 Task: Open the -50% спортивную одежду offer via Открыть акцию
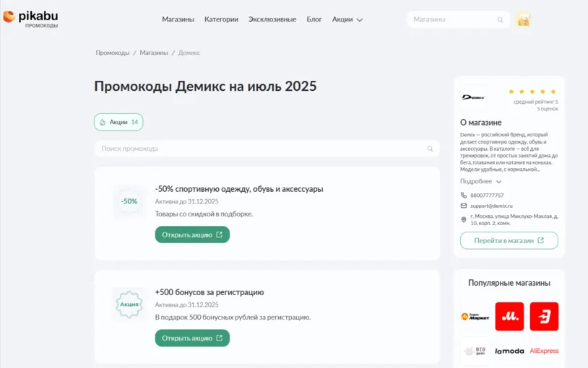192,235
